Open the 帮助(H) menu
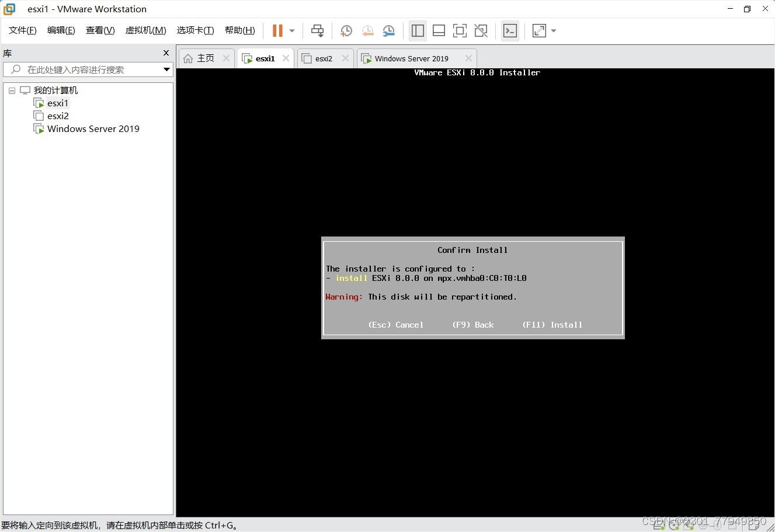The image size is (775, 532). 240,30
